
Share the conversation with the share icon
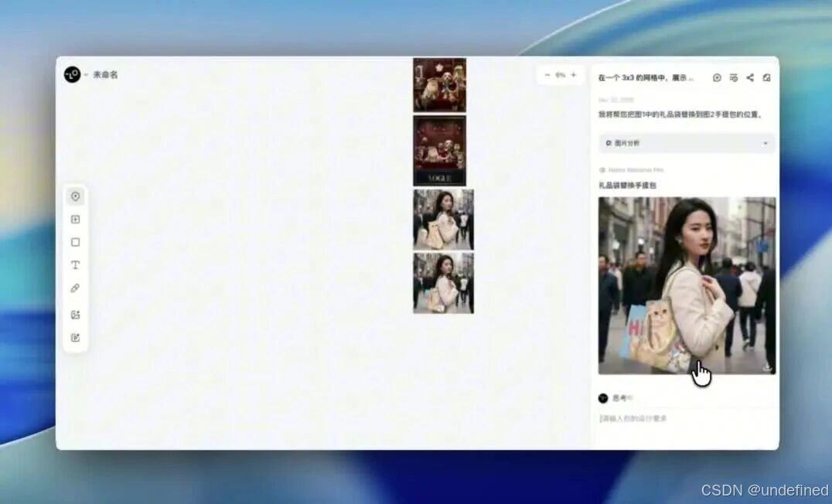click(x=750, y=77)
